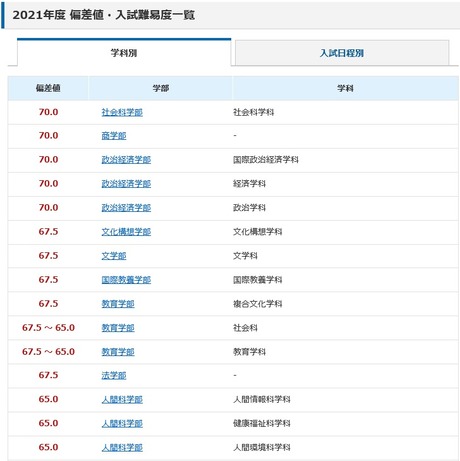The width and height of the screenshot is (460, 461).
Task: Click the 70.0 value in 経済学科 row
Action: click(x=48, y=184)
